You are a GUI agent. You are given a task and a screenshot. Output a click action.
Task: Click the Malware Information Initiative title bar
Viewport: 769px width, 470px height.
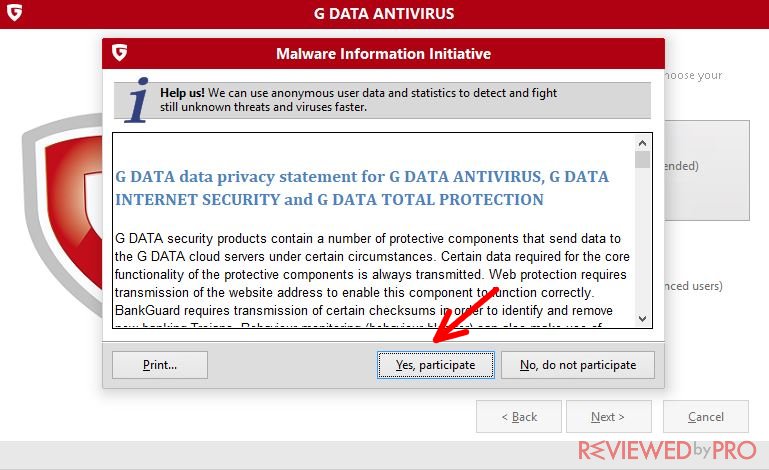pyautogui.click(x=384, y=53)
